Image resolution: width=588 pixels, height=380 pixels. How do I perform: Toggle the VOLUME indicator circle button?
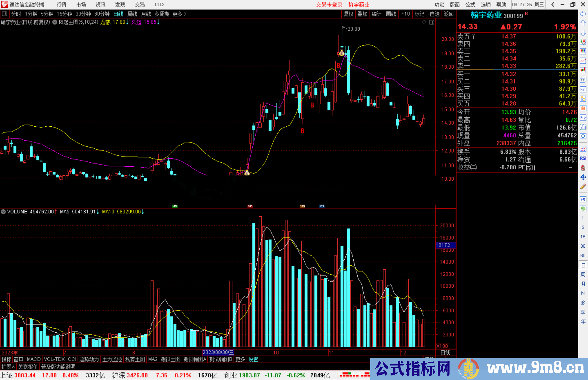[x=3, y=212]
